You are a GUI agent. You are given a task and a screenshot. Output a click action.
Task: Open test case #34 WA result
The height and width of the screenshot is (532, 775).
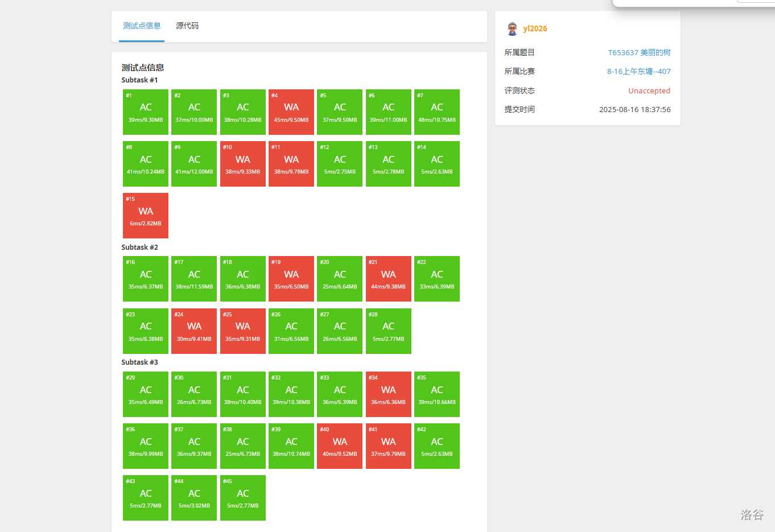[x=389, y=394]
